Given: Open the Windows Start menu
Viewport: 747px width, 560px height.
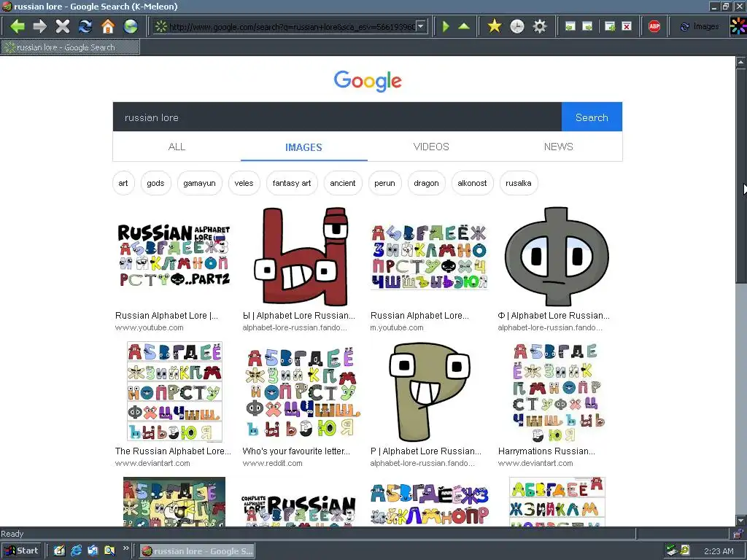Looking at the screenshot, I should [21, 551].
